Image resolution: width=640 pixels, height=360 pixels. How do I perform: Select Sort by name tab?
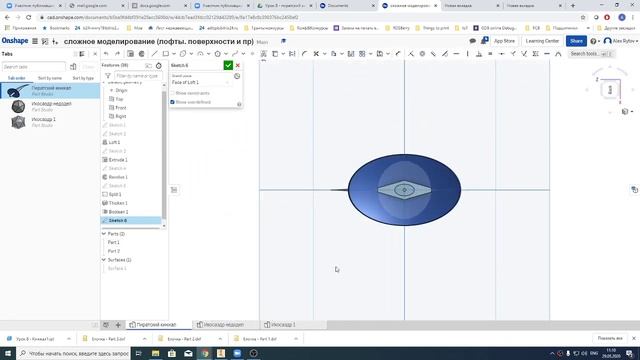pos(50,78)
